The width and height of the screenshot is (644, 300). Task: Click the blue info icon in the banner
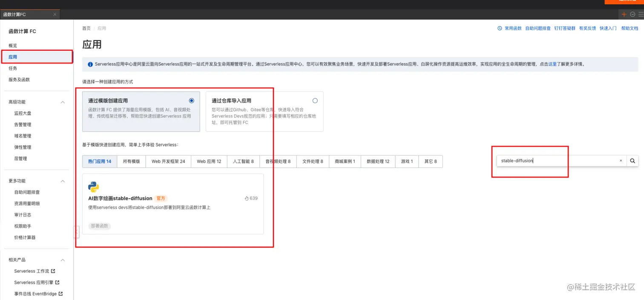click(90, 64)
